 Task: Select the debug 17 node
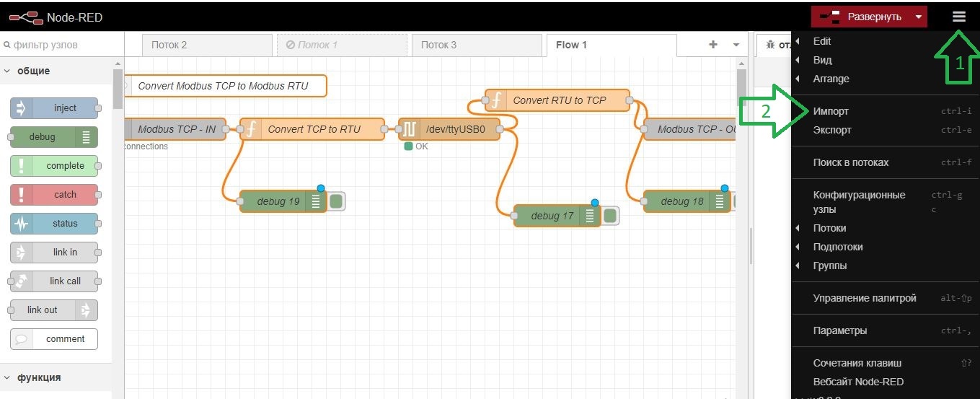pyautogui.click(x=557, y=216)
